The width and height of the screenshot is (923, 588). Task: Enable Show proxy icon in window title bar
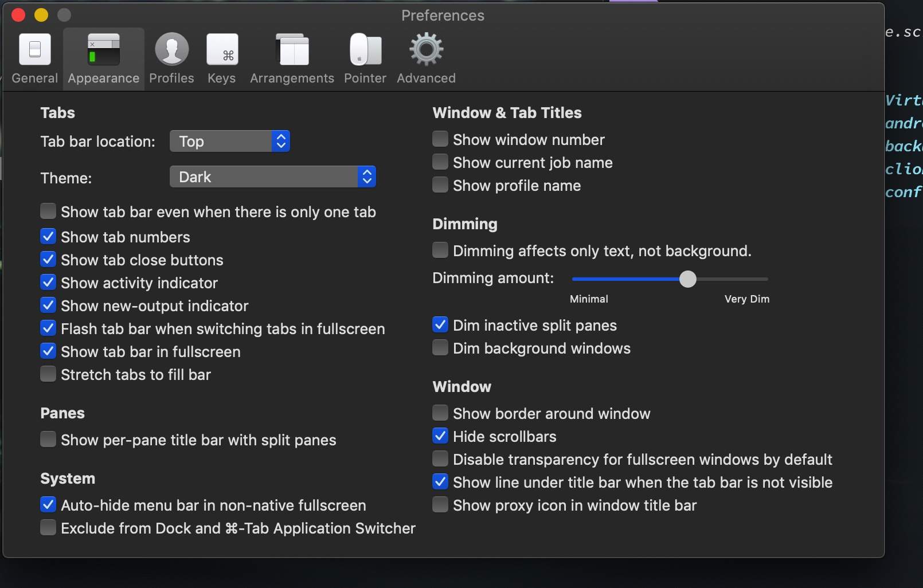coord(440,504)
